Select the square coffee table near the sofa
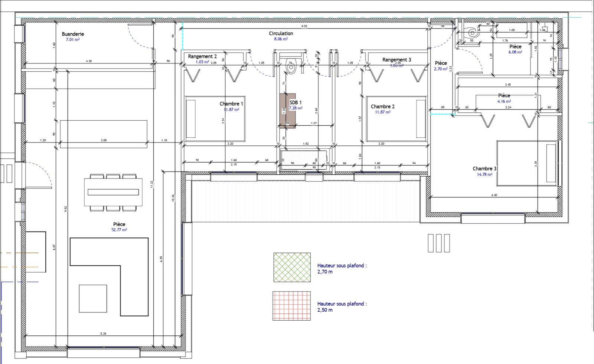This screenshot has width=594, height=364. click(x=93, y=299)
